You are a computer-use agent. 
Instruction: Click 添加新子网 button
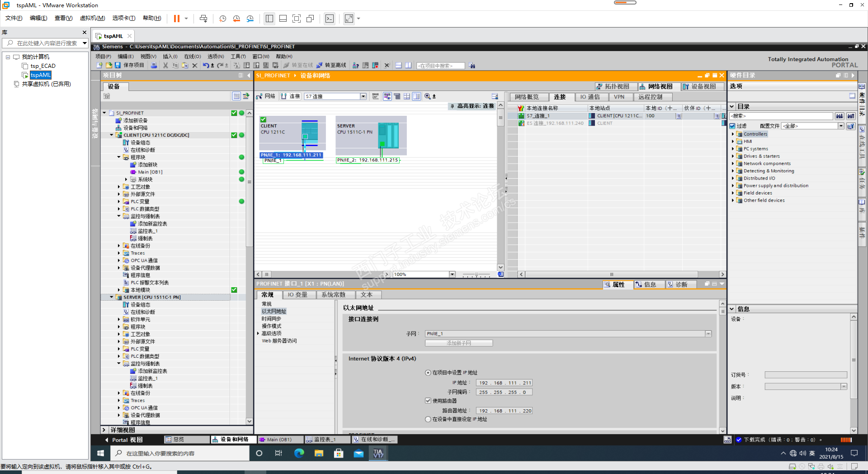pyautogui.click(x=459, y=343)
